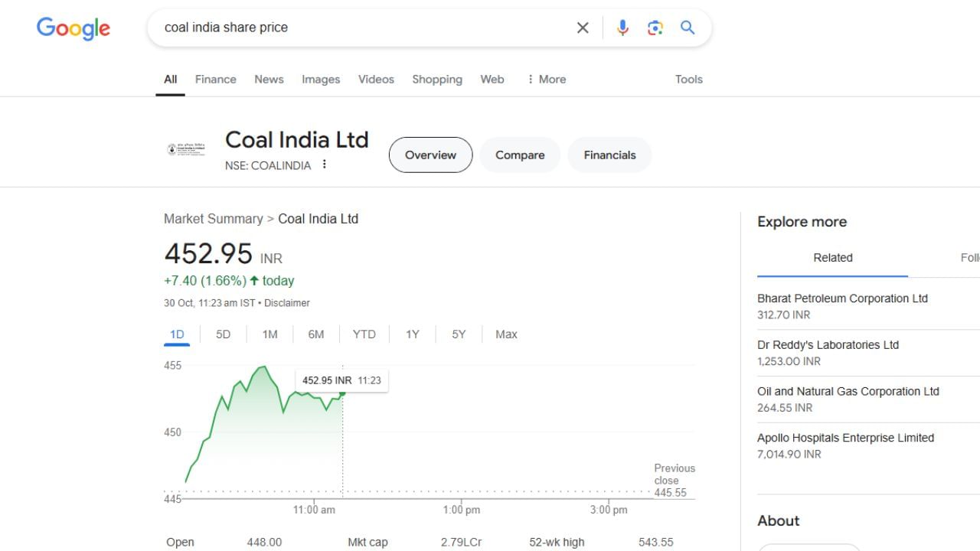This screenshot has height=551, width=980.
Task: Select the All results tab
Action: (x=170, y=80)
